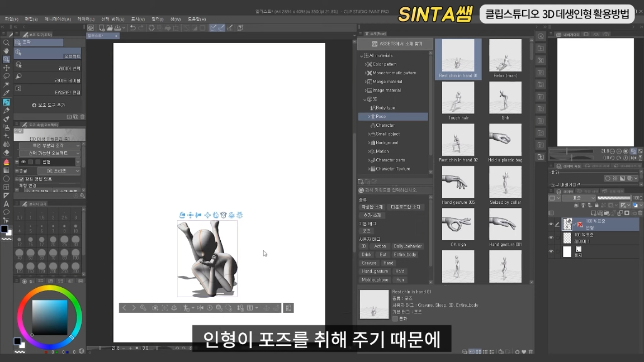The image size is (644, 362).
Task: Click ASSETS에서 소재 찾기 button
Action: pos(396,44)
